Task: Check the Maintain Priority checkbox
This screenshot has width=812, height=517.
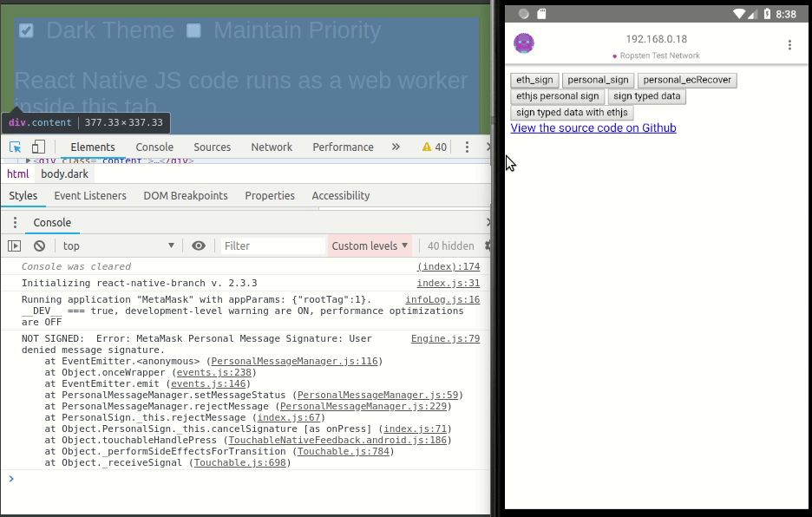Action: 193,30
